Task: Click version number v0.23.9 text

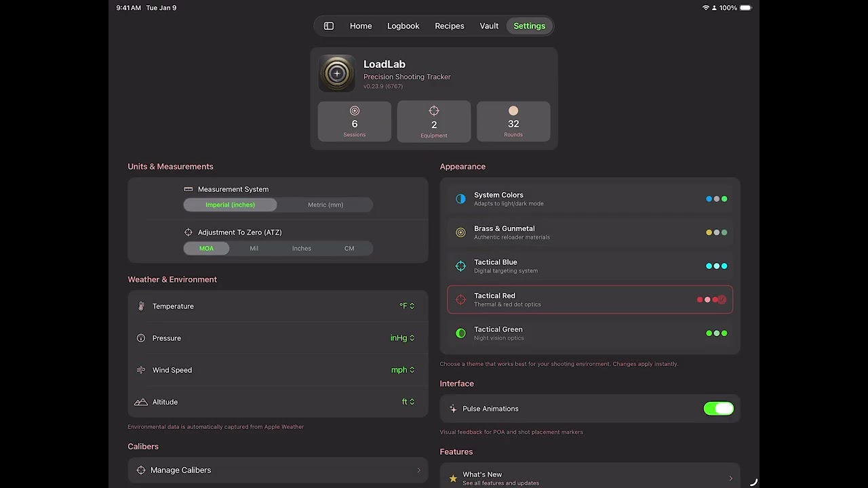Action: 383,87
